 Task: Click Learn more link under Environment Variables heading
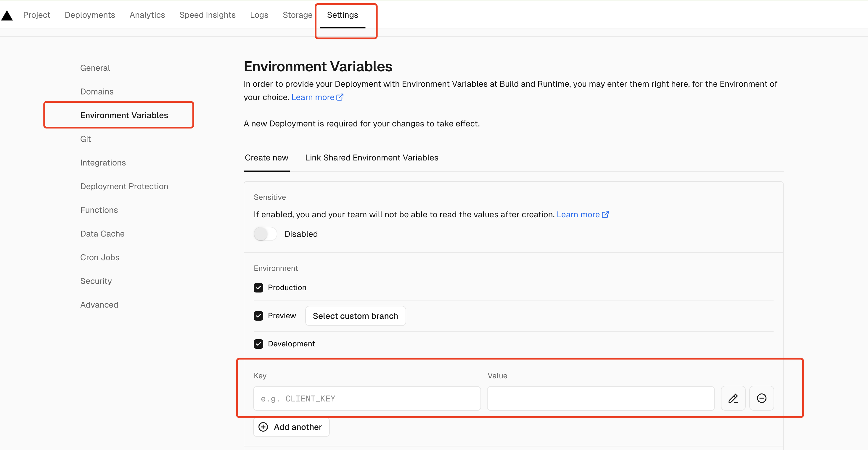pyautogui.click(x=317, y=97)
